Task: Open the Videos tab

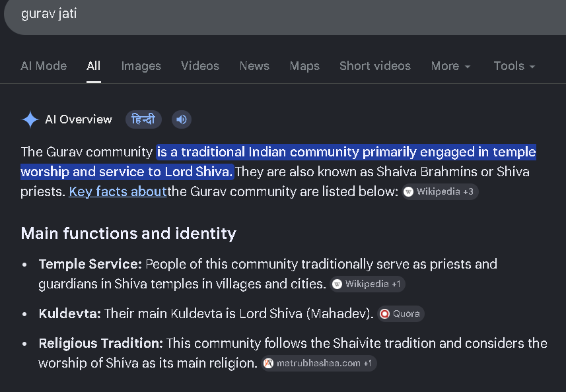Action: 200,66
